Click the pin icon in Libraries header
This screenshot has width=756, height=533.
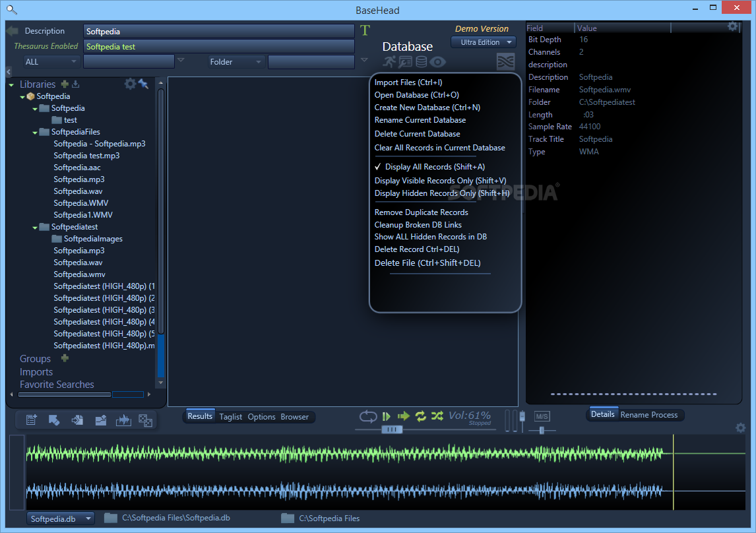[143, 84]
